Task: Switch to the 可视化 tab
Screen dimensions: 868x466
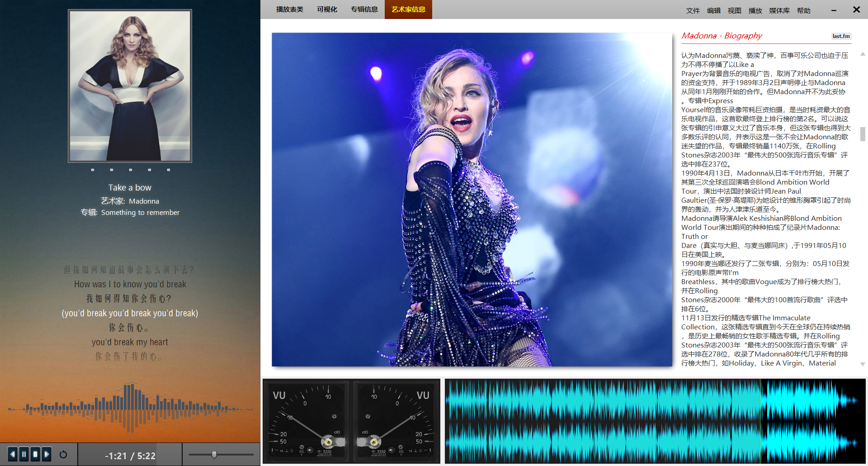Action: point(327,10)
